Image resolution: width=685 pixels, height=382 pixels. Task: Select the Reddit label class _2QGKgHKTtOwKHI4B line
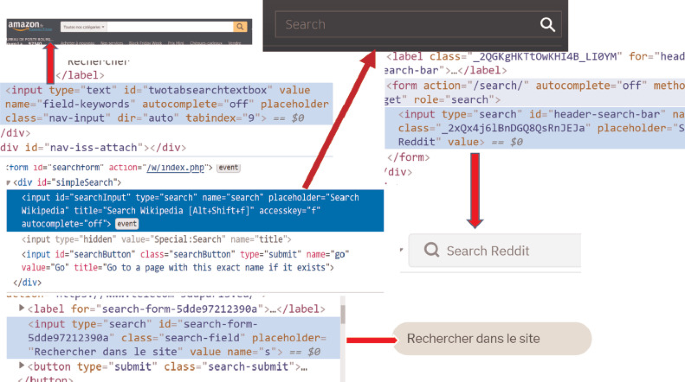click(x=534, y=63)
